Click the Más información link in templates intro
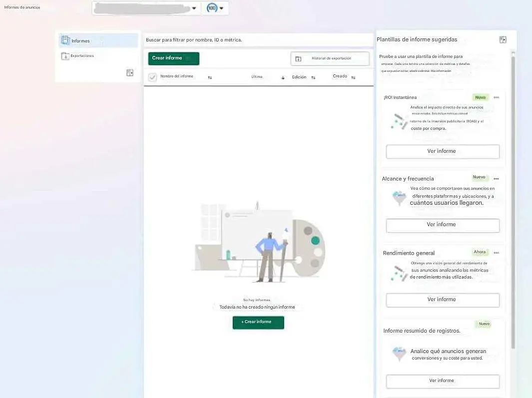 click(441, 71)
